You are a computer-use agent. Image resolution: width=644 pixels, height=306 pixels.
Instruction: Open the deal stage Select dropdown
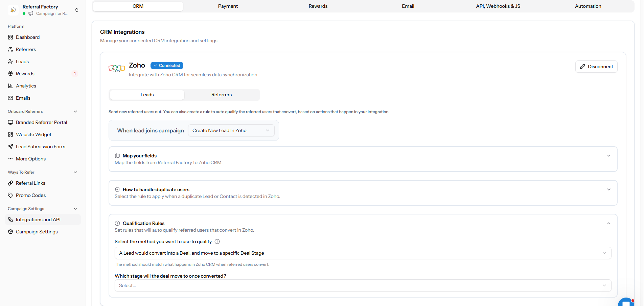pos(363,285)
